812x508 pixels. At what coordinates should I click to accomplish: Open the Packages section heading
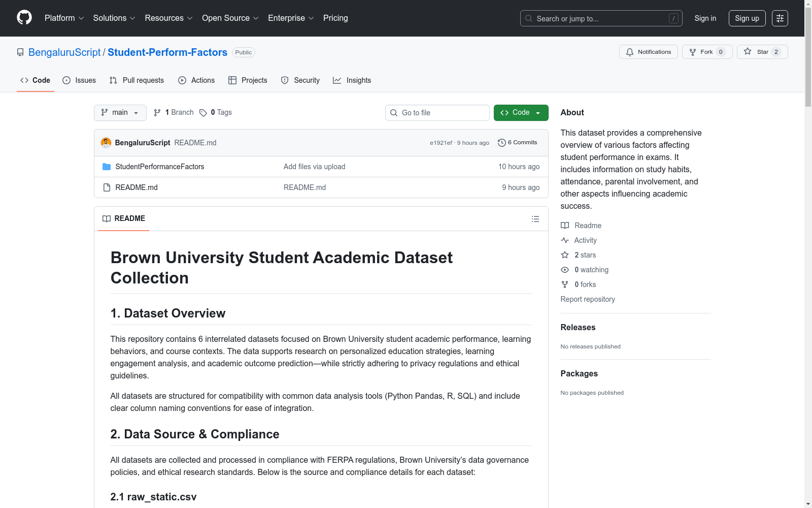(579, 374)
